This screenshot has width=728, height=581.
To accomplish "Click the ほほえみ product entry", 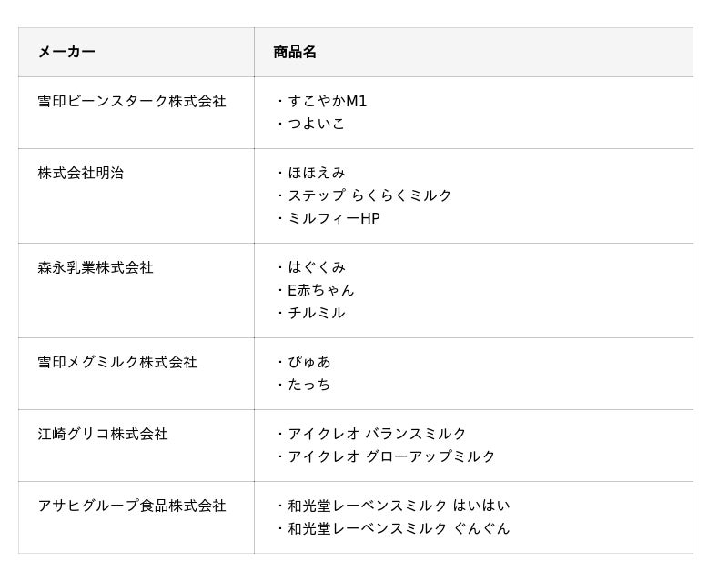I will click(x=317, y=173).
